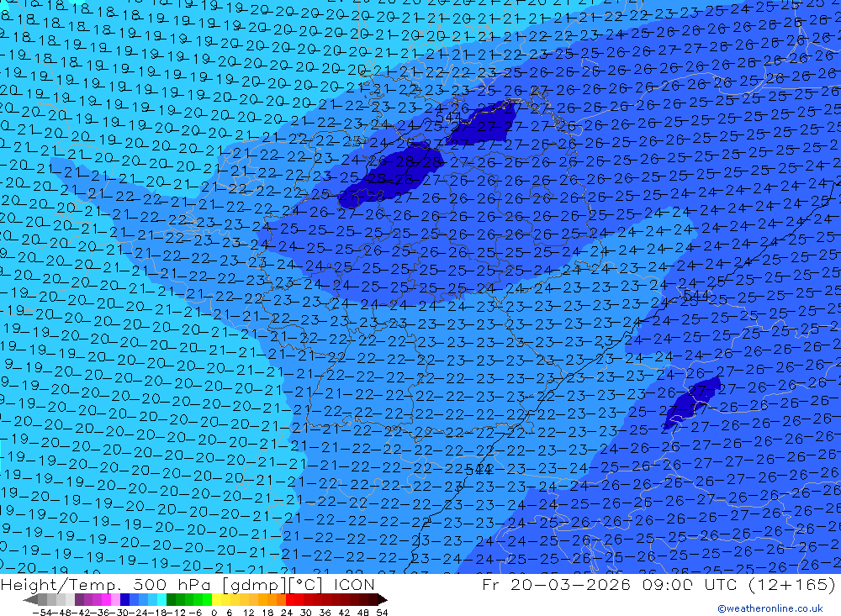Click the bright red swatch at 24 on scale
Screen dimensions: 841x616
(x=290, y=599)
